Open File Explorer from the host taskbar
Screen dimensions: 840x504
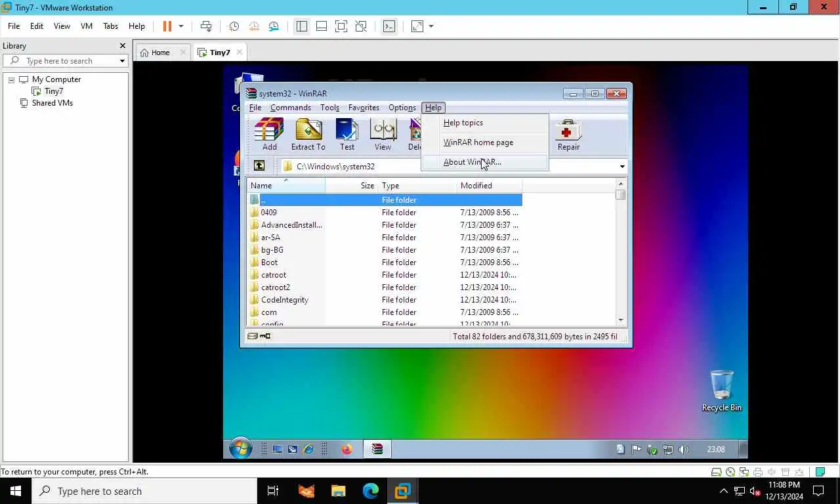click(x=338, y=491)
